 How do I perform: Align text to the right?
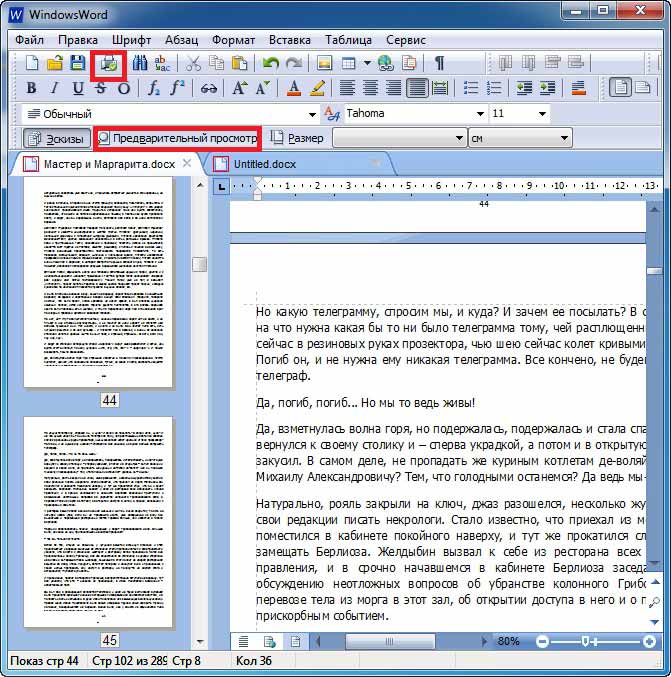pos(393,88)
